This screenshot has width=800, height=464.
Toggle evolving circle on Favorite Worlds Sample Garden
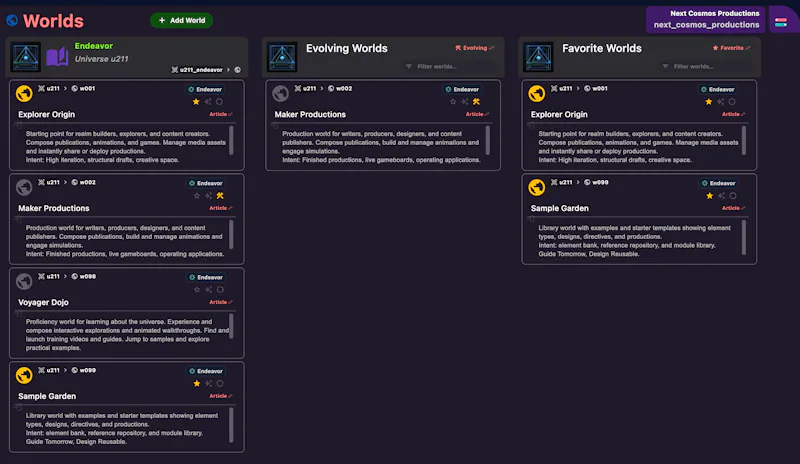733,196
